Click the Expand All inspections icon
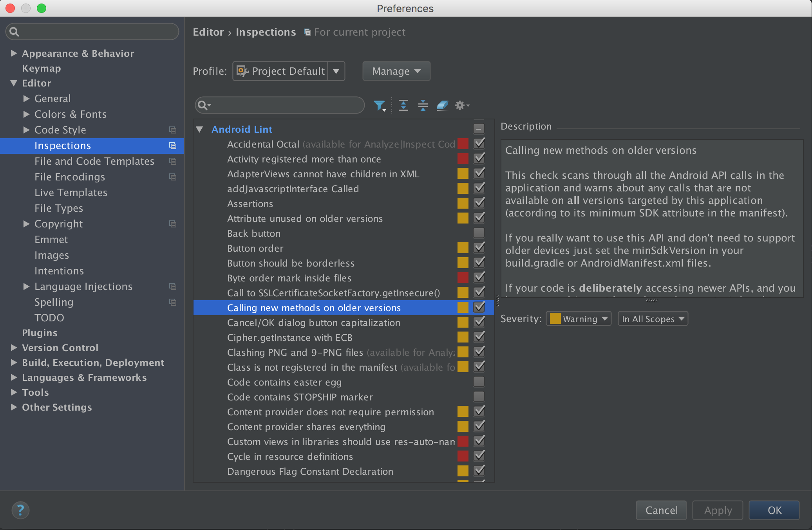Viewport: 812px width, 530px height. tap(403, 105)
